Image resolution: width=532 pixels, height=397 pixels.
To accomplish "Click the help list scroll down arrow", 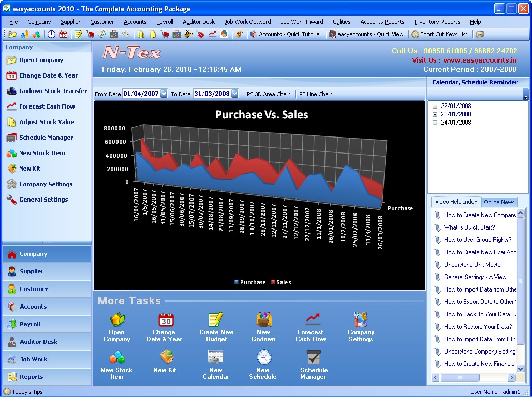I will 520,369.
